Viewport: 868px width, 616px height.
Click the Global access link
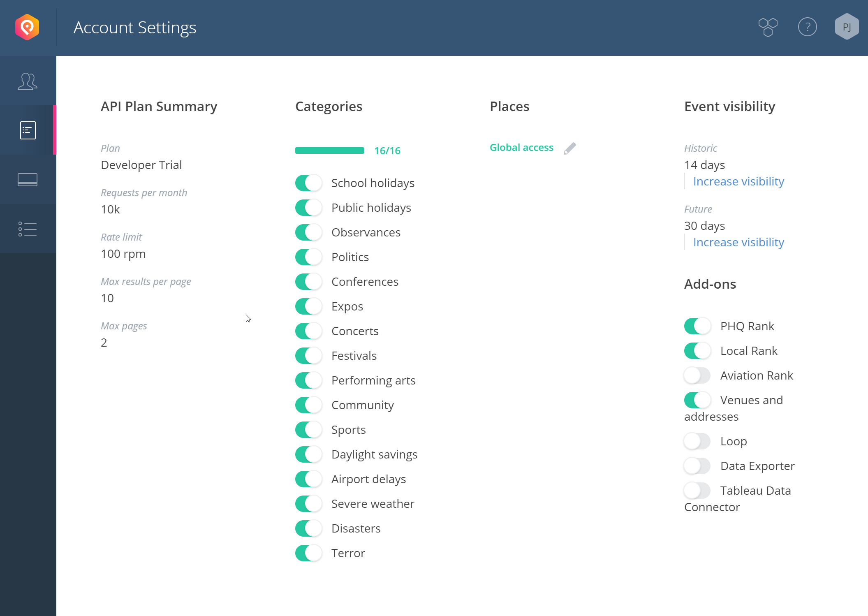click(x=521, y=148)
